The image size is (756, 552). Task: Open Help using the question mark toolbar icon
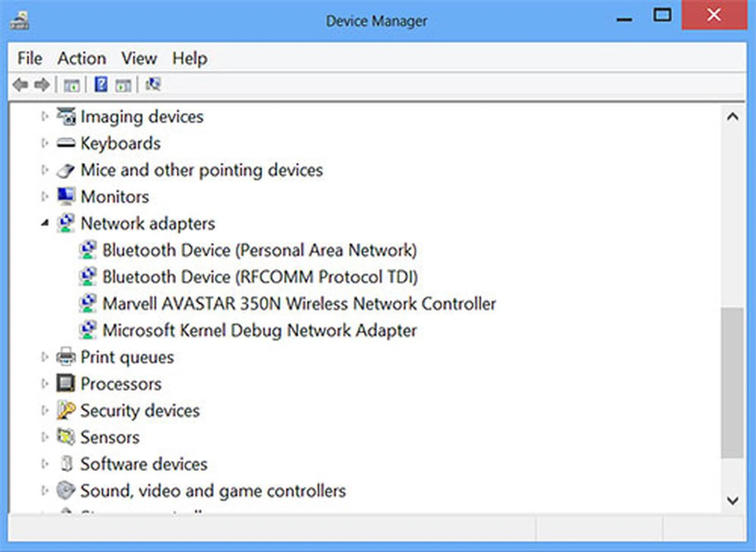pyautogui.click(x=101, y=84)
